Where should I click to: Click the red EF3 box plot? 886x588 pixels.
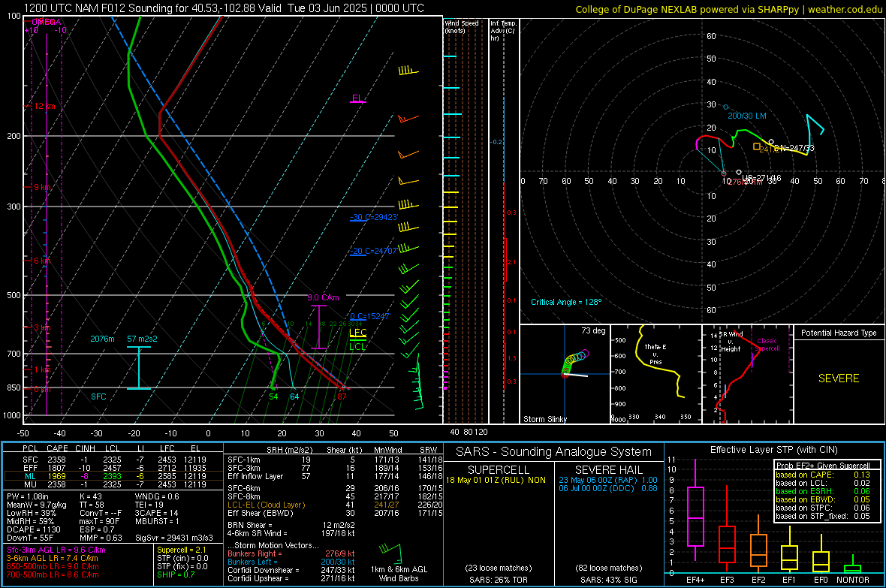click(727, 529)
